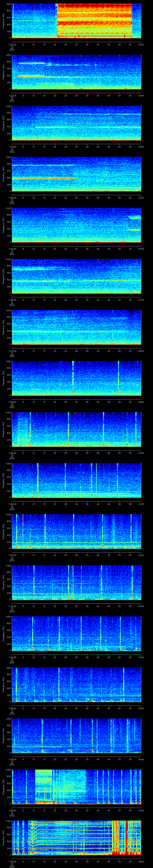The height and width of the screenshot is (868, 153).
Task: Click the spectrogram panel starting at 7:34:00
Action: tap(76, 685)
